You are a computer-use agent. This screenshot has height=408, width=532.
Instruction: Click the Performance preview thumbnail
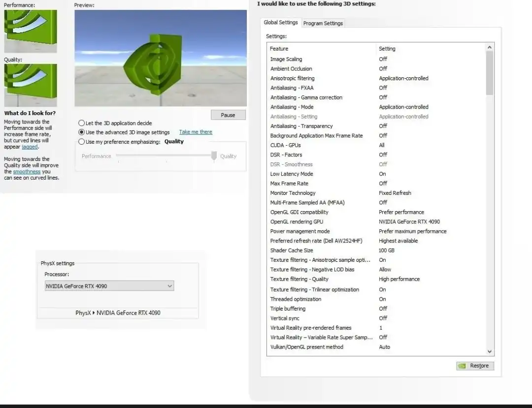[31, 30]
